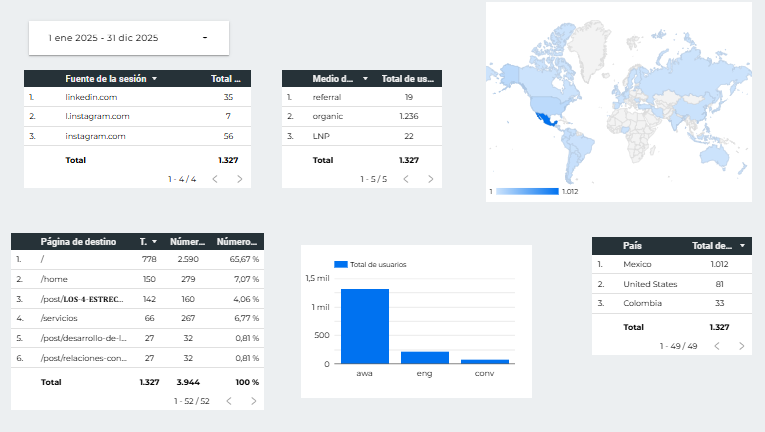This screenshot has height=432, width=765.
Task: Click the 'País' column header
Action: click(x=632, y=246)
